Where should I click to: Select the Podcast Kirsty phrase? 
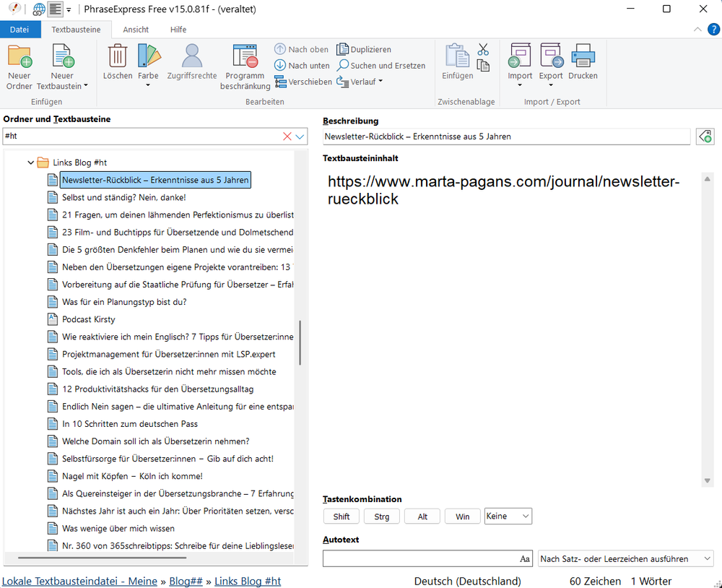(88, 319)
